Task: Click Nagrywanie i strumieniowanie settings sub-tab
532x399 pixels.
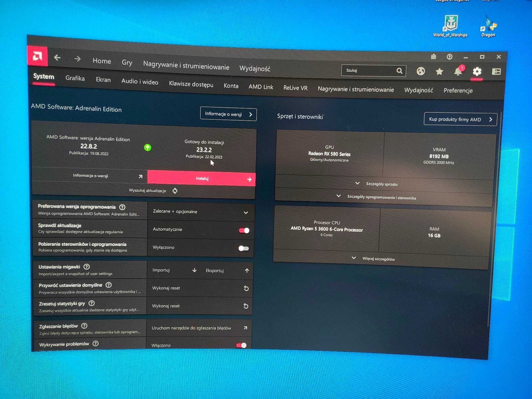Action: (356, 89)
